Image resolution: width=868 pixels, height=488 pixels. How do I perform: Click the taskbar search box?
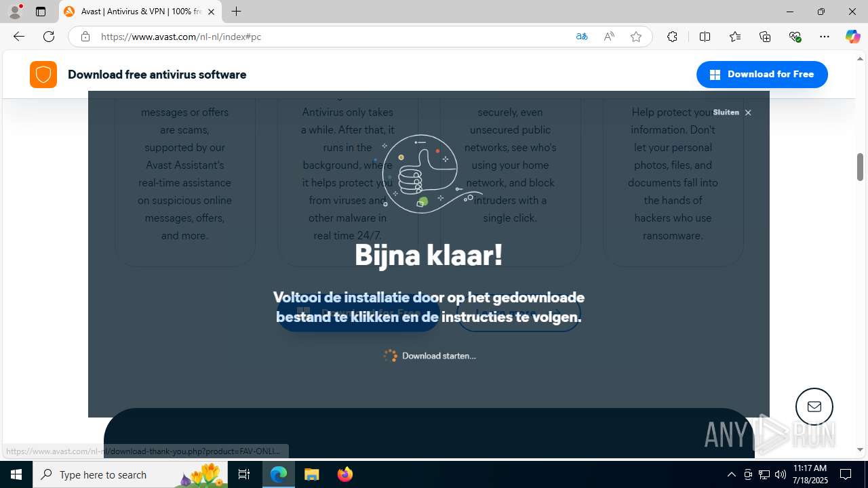[131, 474]
